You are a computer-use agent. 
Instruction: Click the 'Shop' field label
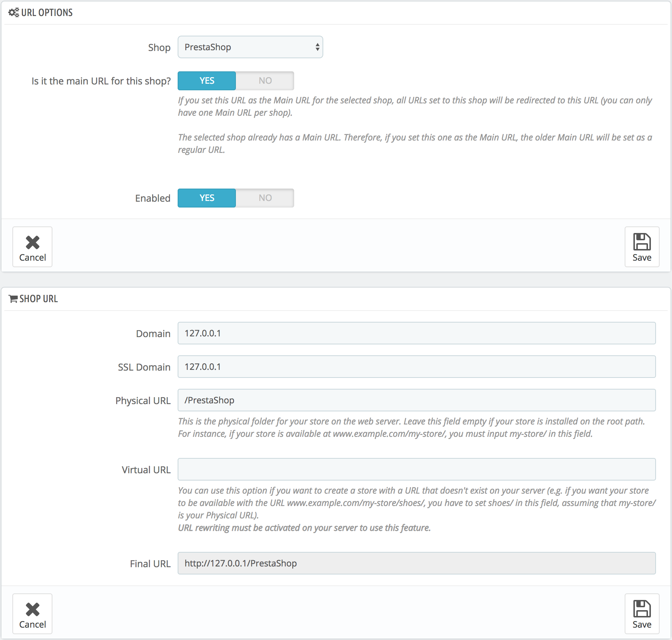[x=159, y=48]
